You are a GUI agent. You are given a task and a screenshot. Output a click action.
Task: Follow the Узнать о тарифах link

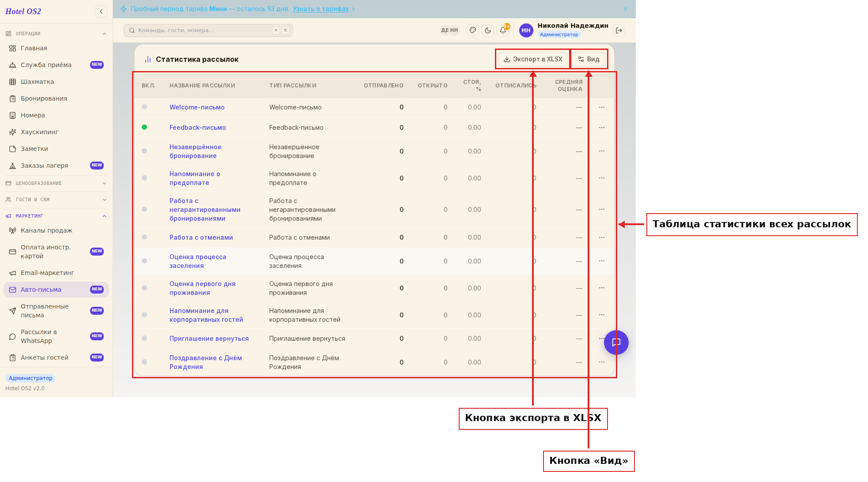click(x=321, y=9)
